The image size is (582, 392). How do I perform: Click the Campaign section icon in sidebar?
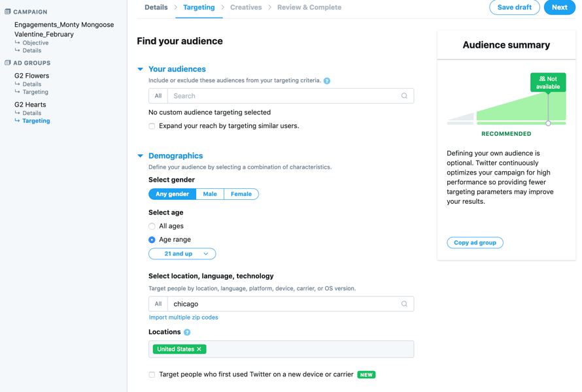click(7, 12)
